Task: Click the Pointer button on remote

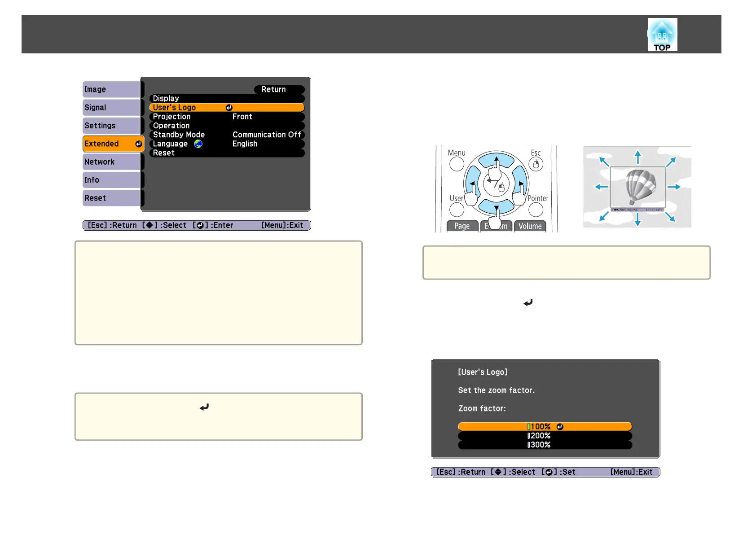Action: [536, 210]
